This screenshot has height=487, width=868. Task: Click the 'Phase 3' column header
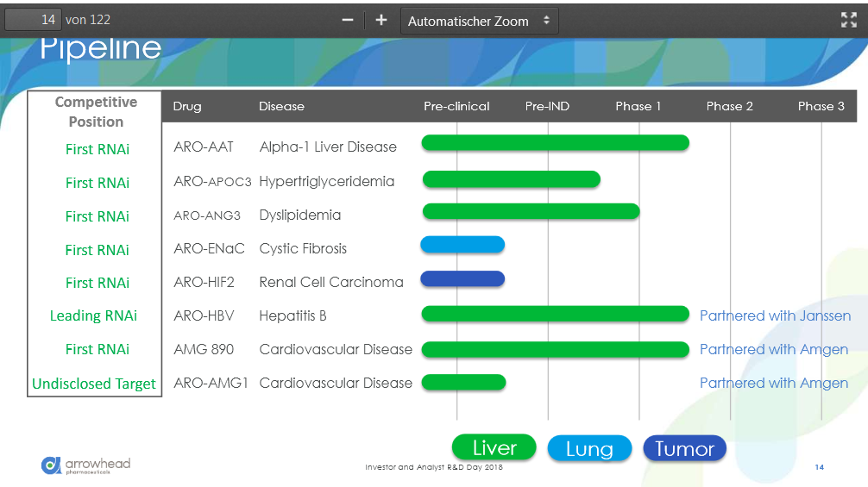tap(821, 106)
